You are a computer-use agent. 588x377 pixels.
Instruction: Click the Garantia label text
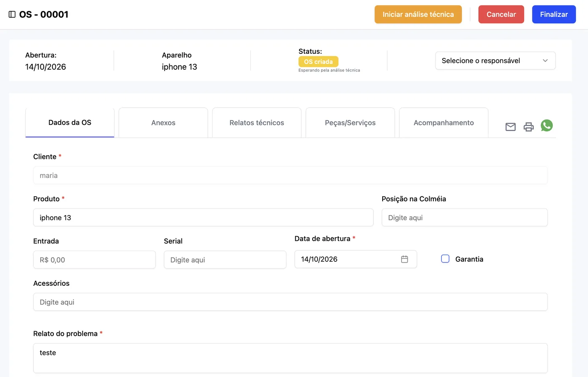pos(469,259)
